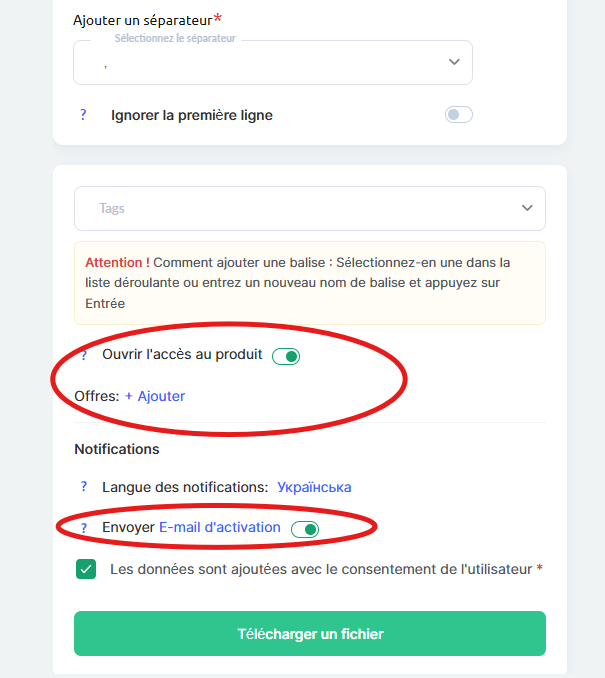Uncheck the user consent checkbox
Viewport: 605px width, 678px height.
click(86, 569)
